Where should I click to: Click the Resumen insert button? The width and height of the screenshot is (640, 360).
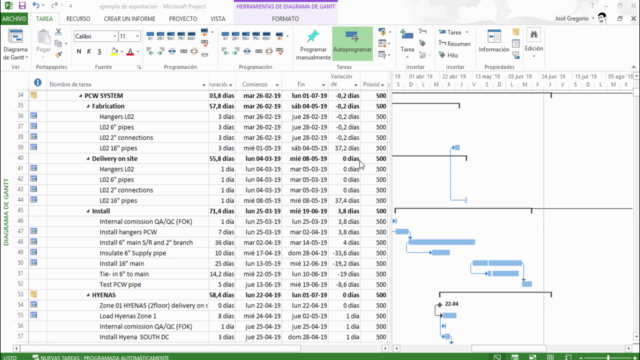click(455, 44)
